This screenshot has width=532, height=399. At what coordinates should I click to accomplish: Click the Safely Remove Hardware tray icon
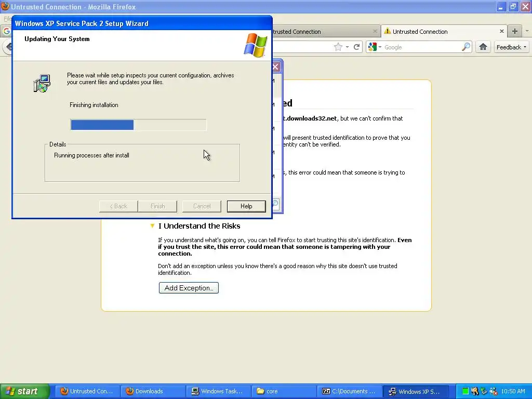(x=484, y=391)
